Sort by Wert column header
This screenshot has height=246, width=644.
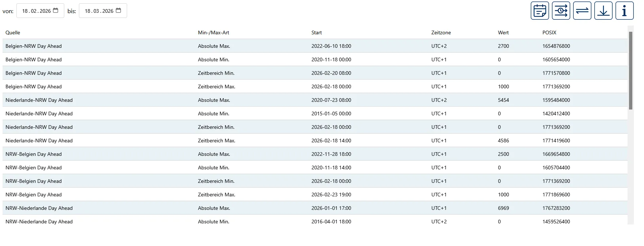[503, 32]
